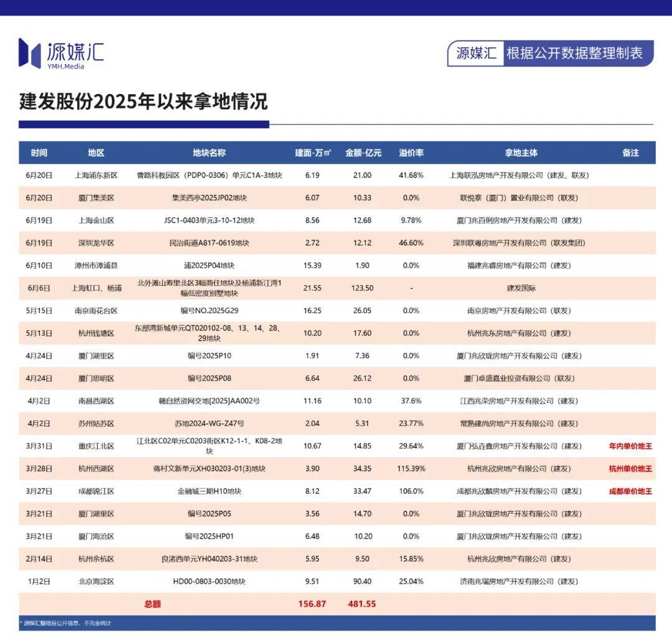Image resolution: width=672 pixels, height=642 pixels.
Task: Click the 良渚西单元YH040203-31地块 cell
Action: click(209, 559)
